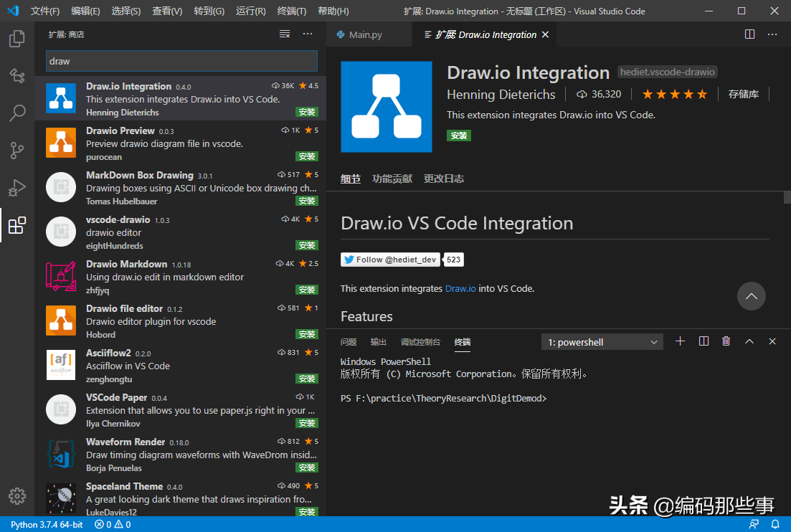Click Follow @hediet_dev Twitter button
The width and height of the screenshot is (791, 532).
(390, 260)
